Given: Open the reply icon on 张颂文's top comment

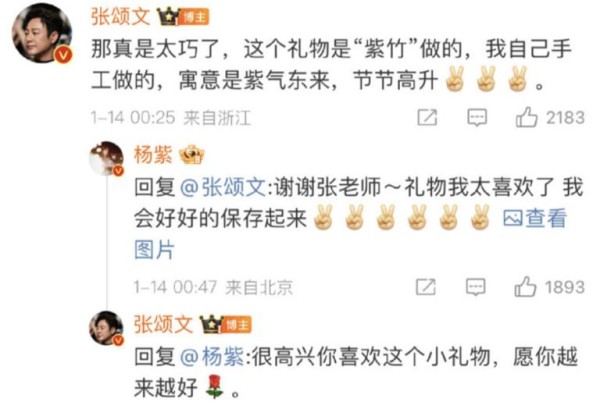Looking at the screenshot, I should click(477, 117).
